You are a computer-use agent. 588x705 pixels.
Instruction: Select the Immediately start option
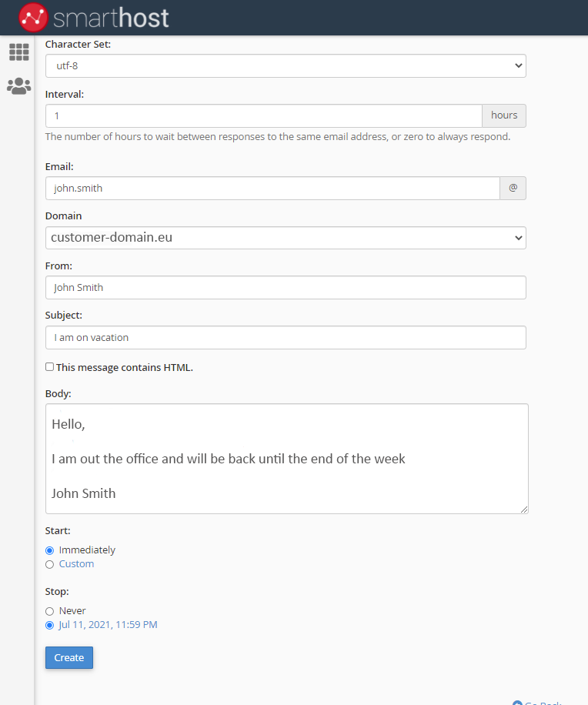coord(50,550)
